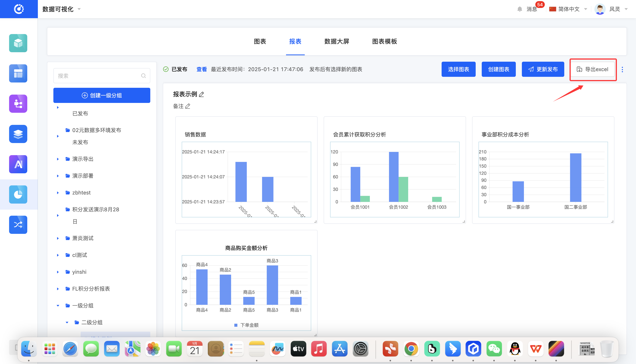
Task: Open the purple AI module sidebar icon
Action: click(x=18, y=164)
